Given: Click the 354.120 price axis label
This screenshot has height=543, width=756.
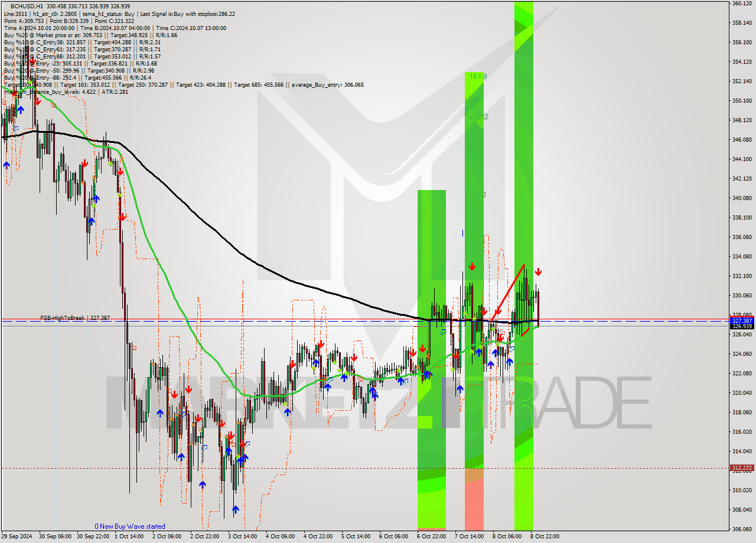Looking at the screenshot, I should pos(741,62).
